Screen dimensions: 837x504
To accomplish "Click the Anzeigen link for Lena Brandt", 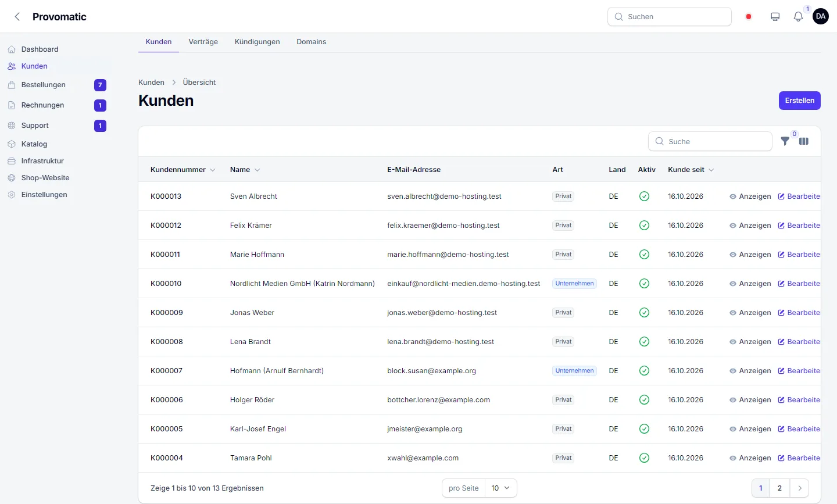I will point(750,342).
